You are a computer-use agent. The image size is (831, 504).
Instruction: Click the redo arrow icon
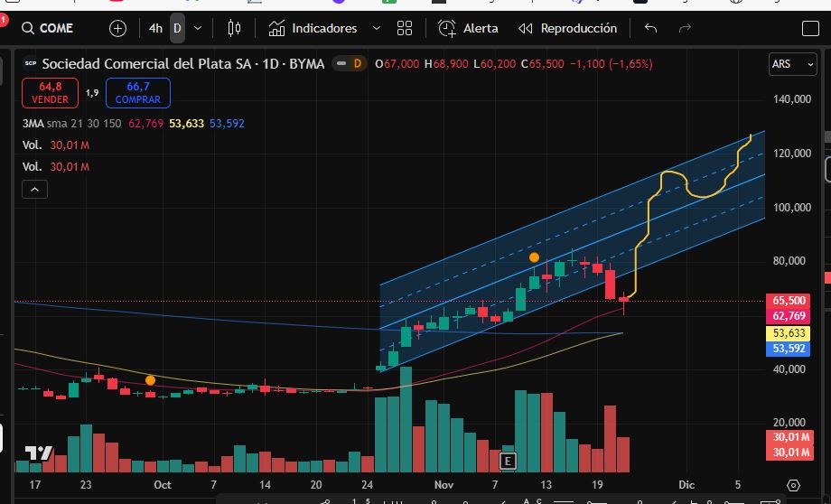[685, 28]
